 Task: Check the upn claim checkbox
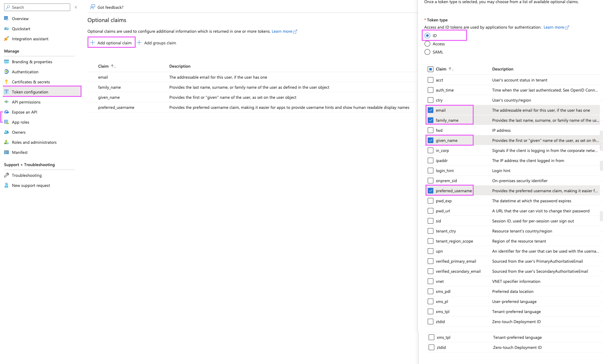coord(431,251)
